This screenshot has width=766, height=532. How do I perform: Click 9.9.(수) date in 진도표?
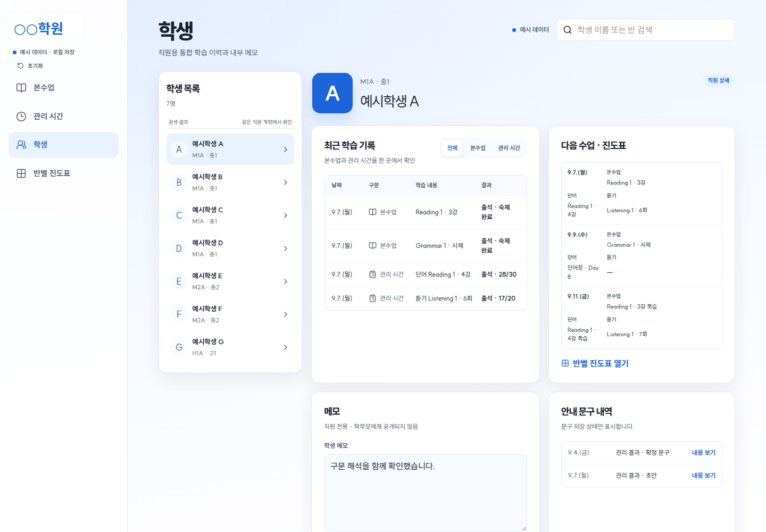577,235
